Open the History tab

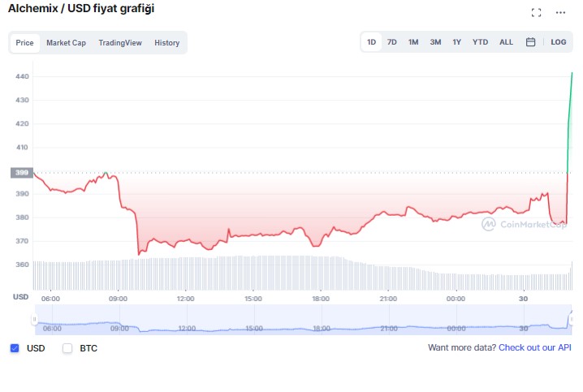(167, 43)
